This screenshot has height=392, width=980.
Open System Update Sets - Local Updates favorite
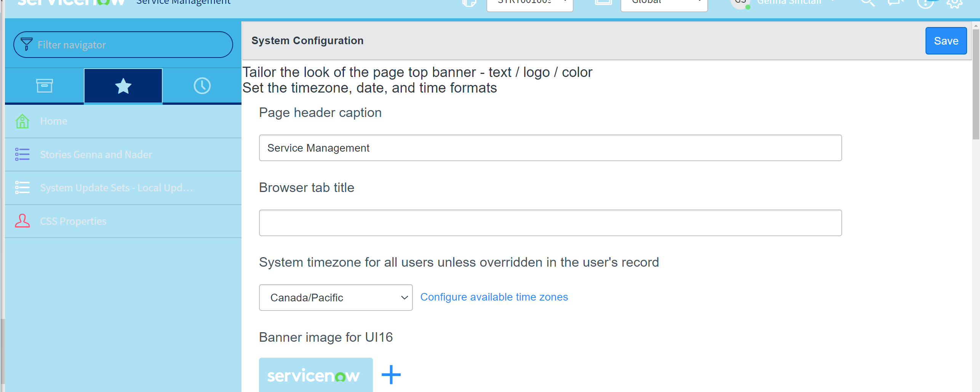pyautogui.click(x=117, y=188)
